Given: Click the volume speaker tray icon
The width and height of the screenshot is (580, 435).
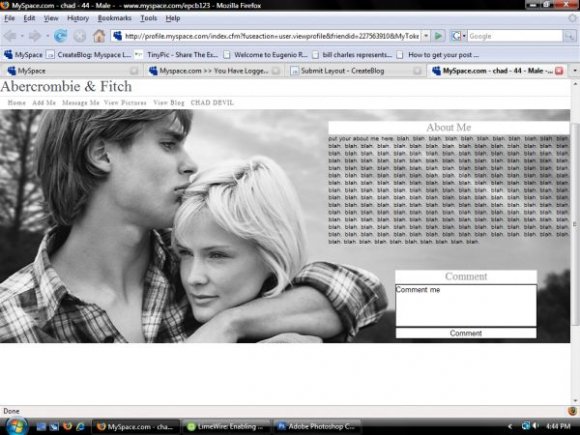Looking at the screenshot, I should (536, 426).
